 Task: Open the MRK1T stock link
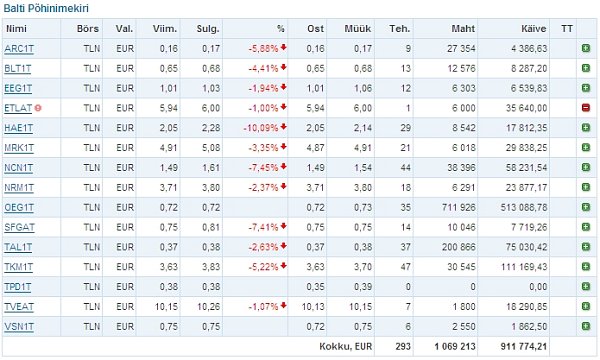[x=19, y=148]
